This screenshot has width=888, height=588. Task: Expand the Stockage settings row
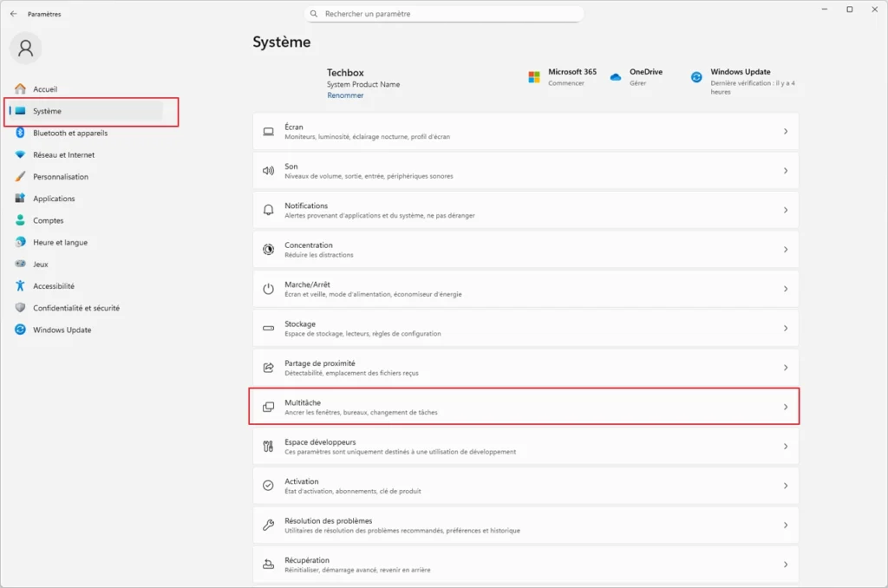click(x=525, y=327)
